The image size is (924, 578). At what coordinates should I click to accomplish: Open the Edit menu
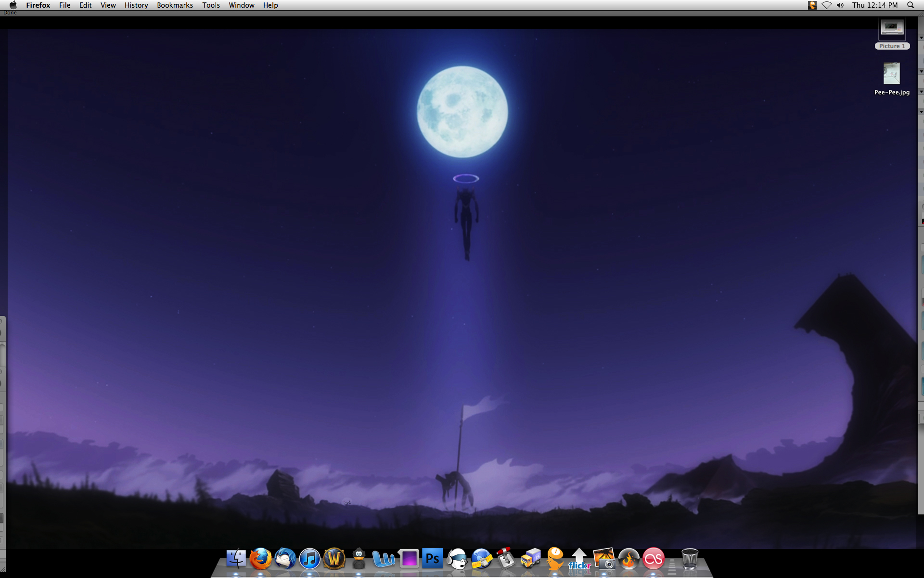[x=85, y=5]
